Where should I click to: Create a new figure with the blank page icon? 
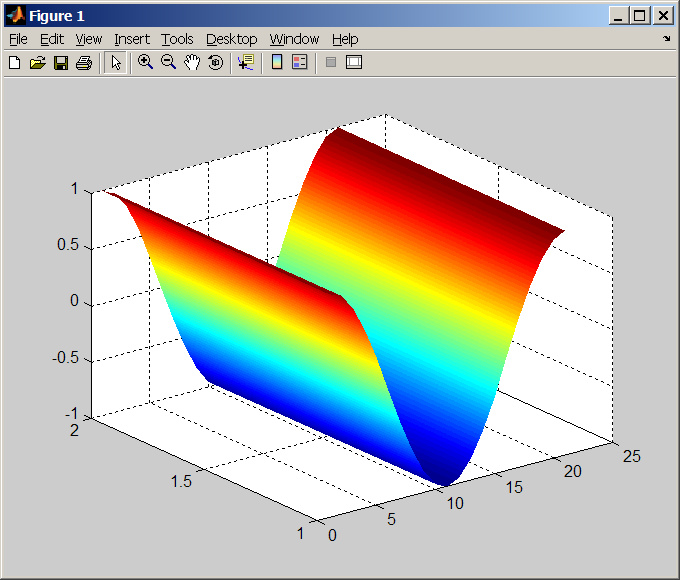[15, 63]
